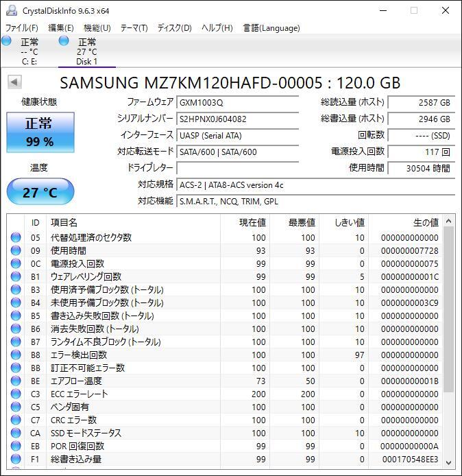Click the previous disk arrow button

click(14, 82)
